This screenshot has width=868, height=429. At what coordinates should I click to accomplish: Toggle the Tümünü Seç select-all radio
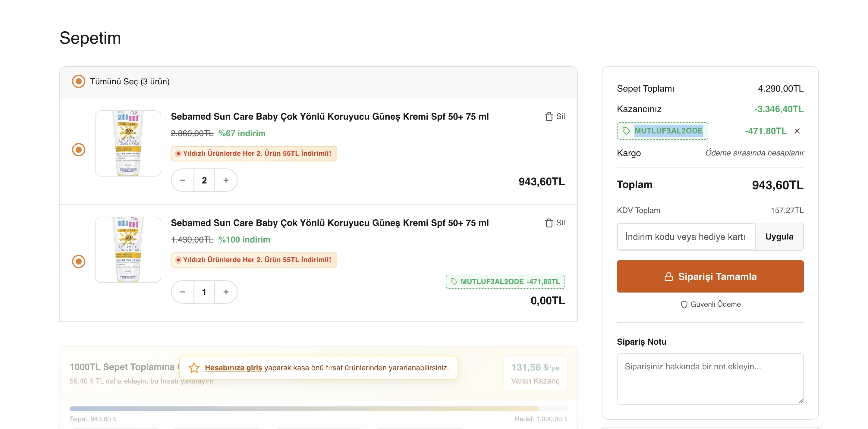(x=78, y=81)
